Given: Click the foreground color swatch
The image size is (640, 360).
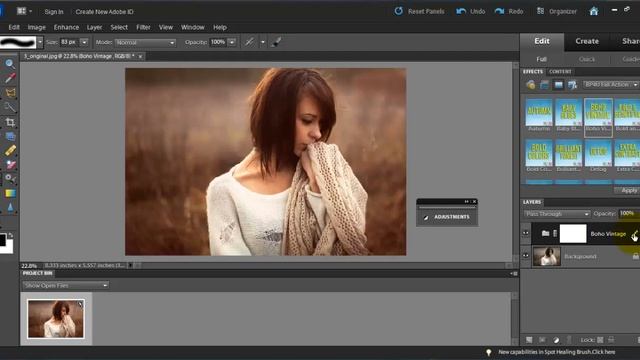Looking at the screenshot, I should coord(2,240).
